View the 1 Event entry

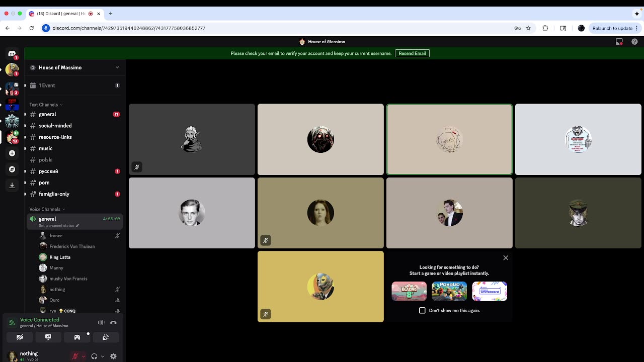click(x=74, y=85)
